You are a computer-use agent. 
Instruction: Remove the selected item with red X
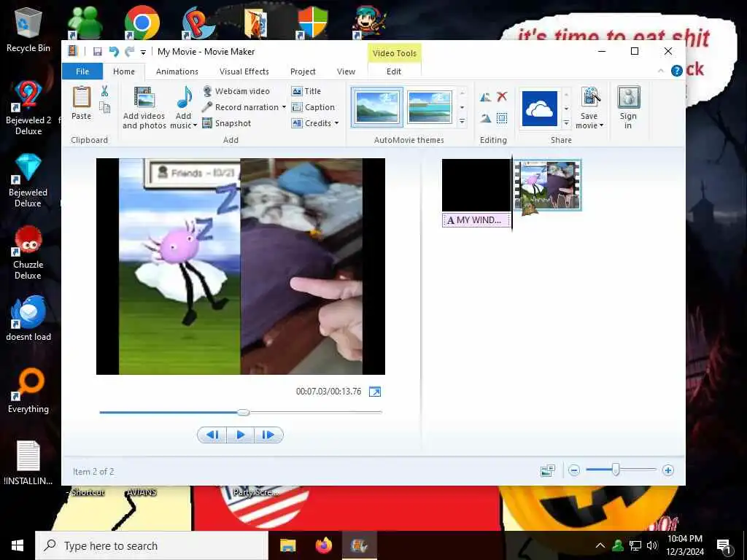502,97
